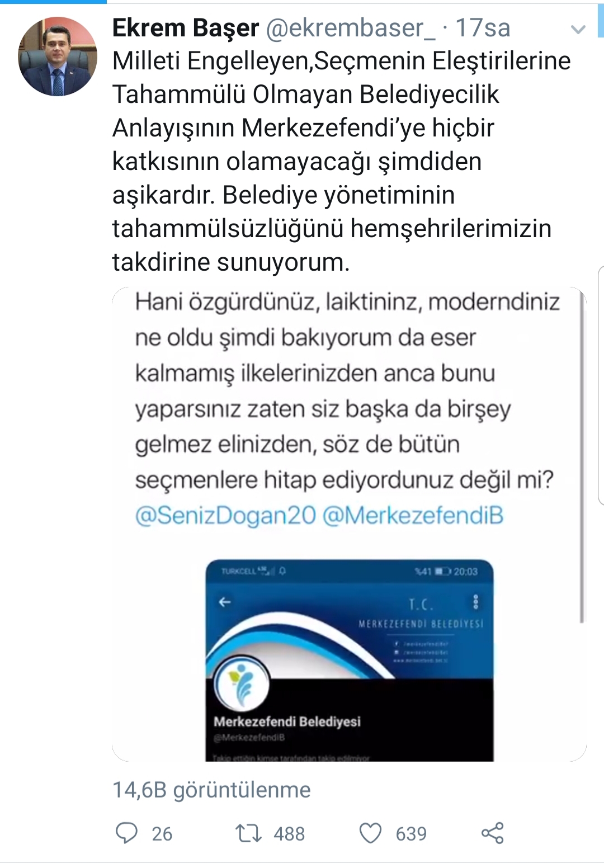Tap three-dot menu in embedded screenshot
Screen dimensions: 604x868
475,602
